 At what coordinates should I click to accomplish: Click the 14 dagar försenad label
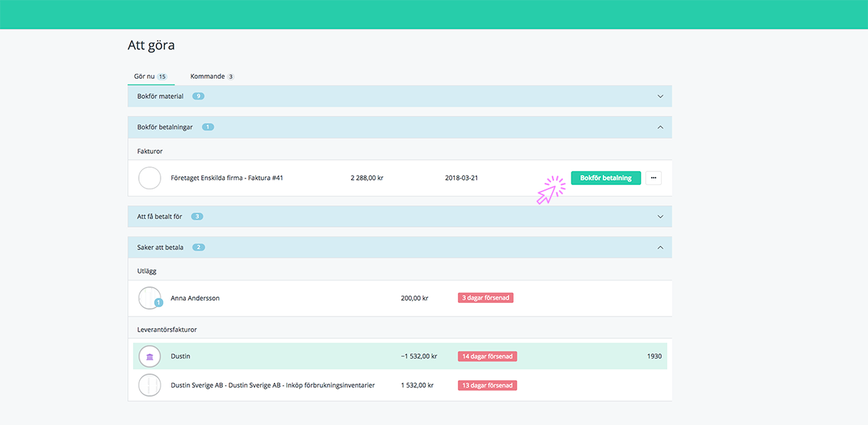point(487,356)
